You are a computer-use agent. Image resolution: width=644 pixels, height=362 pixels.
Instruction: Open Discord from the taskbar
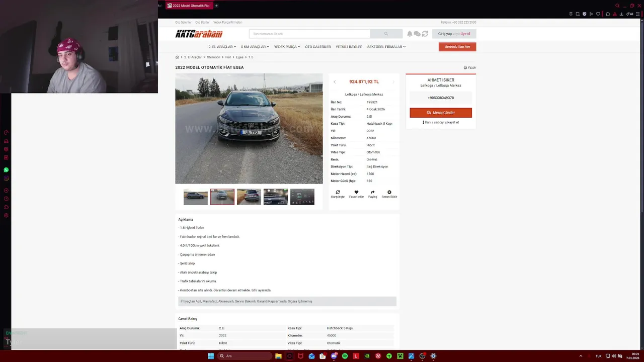[334, 356]
